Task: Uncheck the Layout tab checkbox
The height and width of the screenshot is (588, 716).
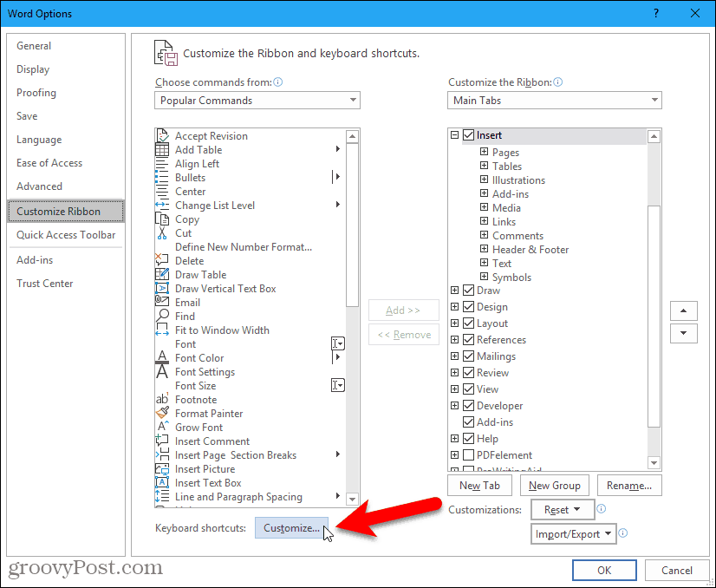Action: pyautogui.click(x=468, y=323)
